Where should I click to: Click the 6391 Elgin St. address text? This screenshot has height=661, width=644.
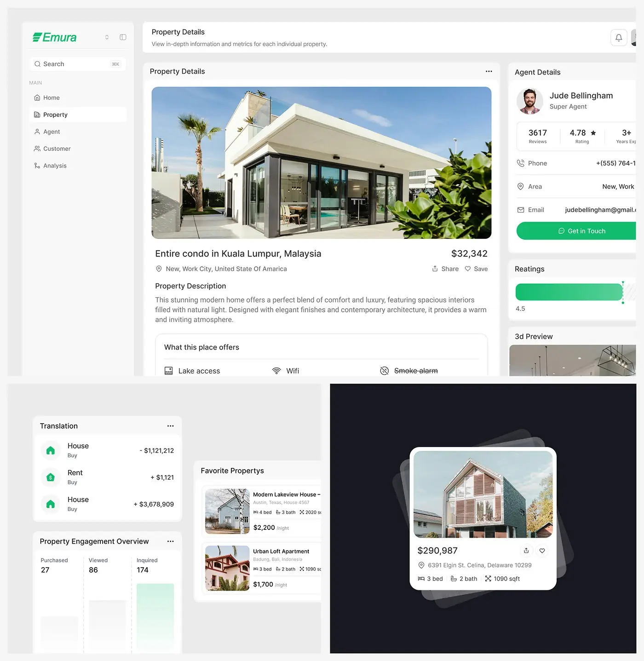click(x=479, y=565)
